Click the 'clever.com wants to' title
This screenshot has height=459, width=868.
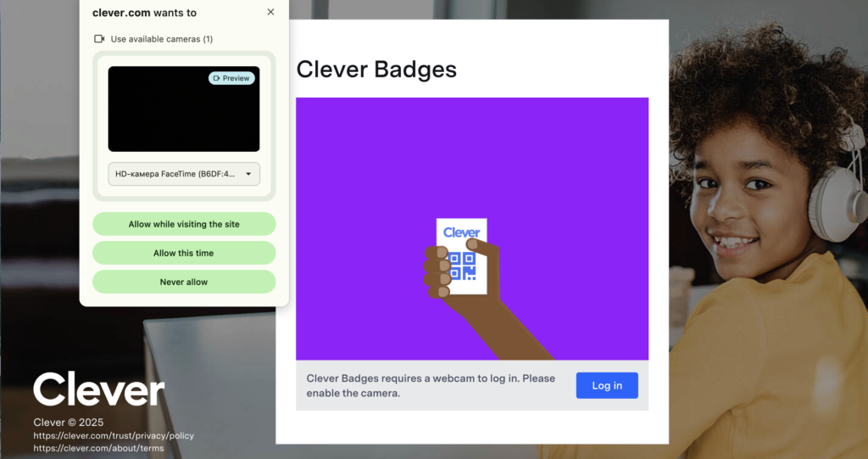tap(144, 13)
